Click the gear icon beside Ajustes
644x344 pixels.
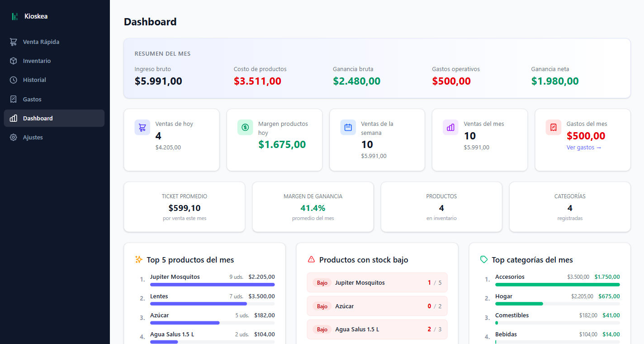(x=14, y=137)
